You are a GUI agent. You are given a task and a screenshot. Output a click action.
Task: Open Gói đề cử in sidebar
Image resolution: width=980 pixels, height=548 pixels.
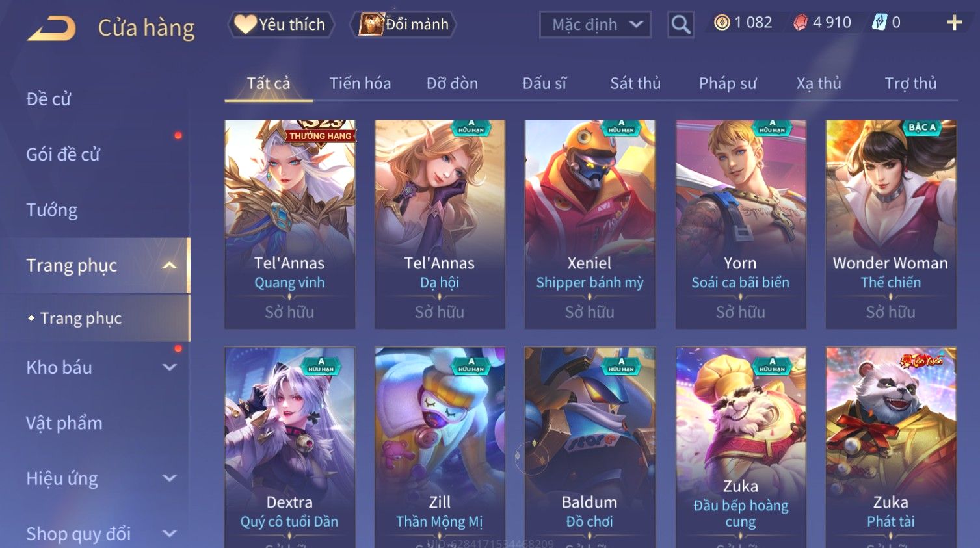pos(63,155)
